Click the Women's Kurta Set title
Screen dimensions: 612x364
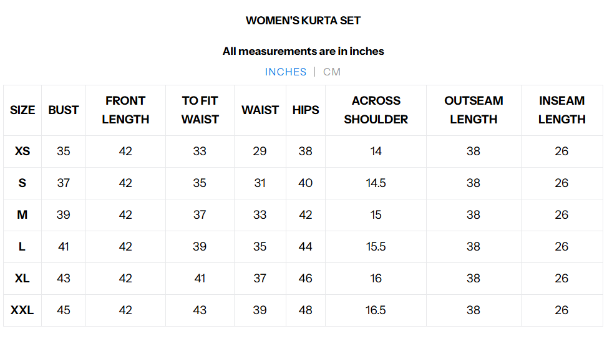[x=303, y=21]
